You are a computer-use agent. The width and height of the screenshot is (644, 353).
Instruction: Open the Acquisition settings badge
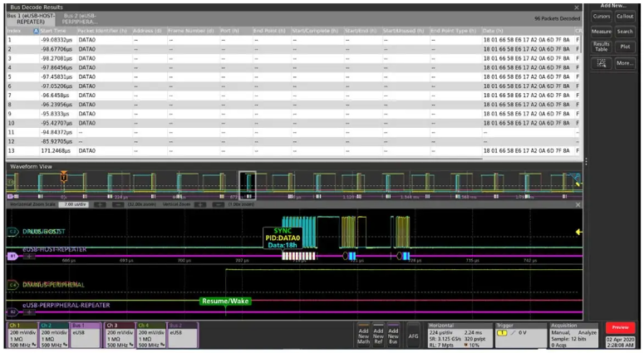575,335
